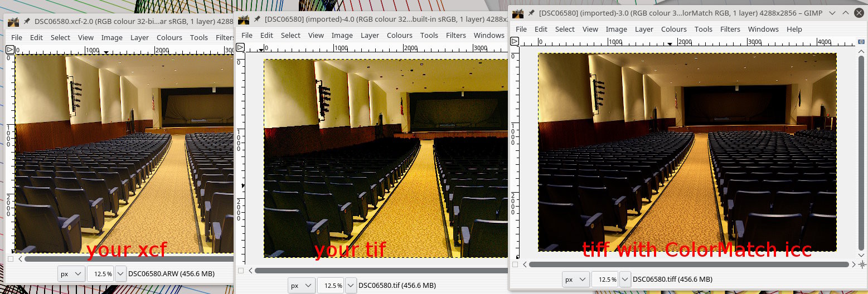Open the image menu arrow in the ColorMatch window
Image resolution: width=868 pixels, height=294 pixels.
pos(515,41)
